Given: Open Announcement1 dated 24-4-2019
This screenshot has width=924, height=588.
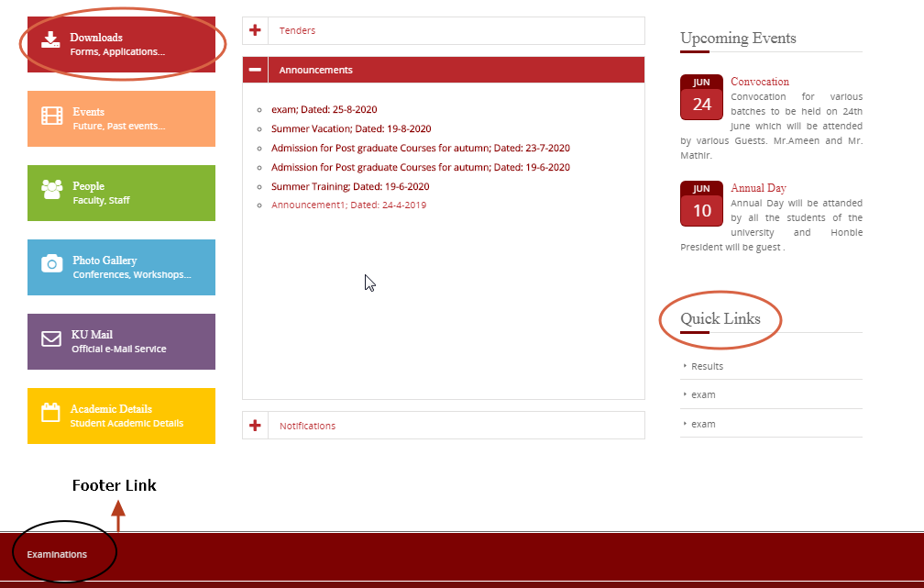Looking at the screenshot, I should [x=348, y=205].
